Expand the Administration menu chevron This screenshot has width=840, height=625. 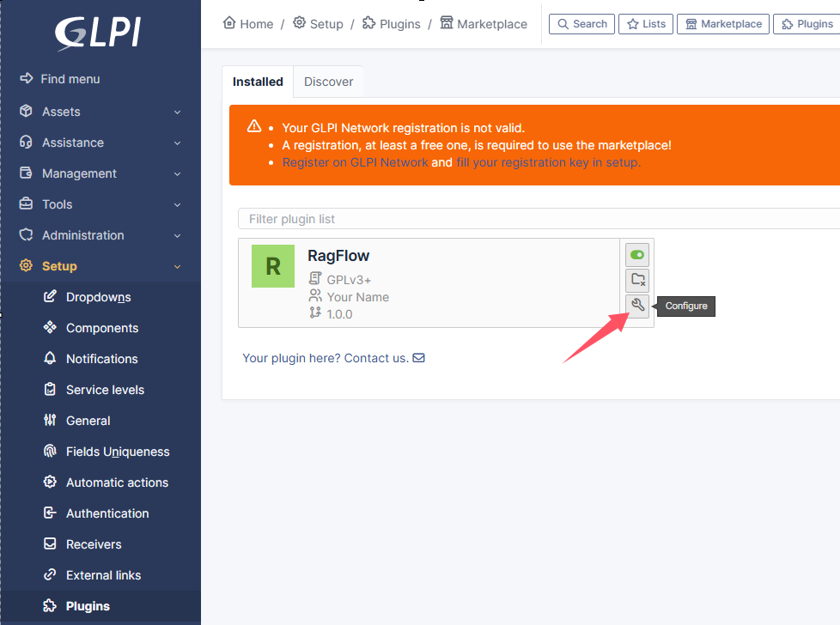click(x=177, y=235)
